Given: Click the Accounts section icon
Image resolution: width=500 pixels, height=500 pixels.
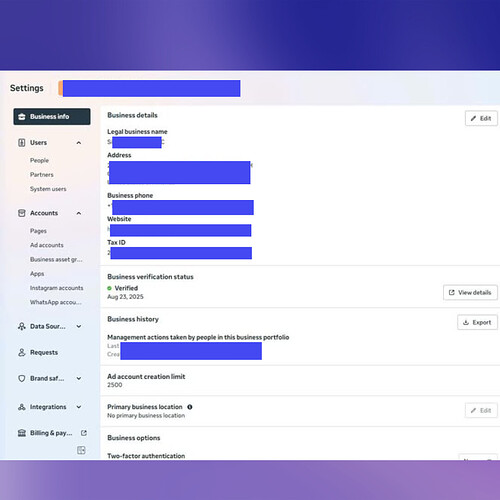Looking at the screenshot, I should (x=22, y=213).
